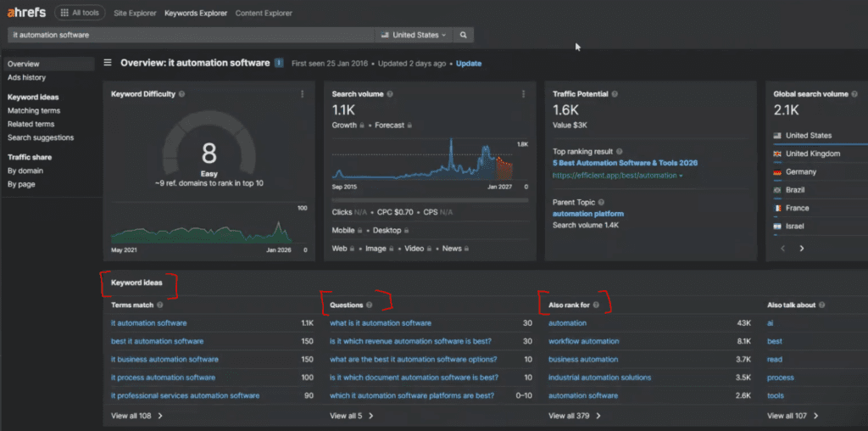Open keyword industrial automation solutions
The height and width of the screenshot is (431, 868).
(x=599, y=378)
